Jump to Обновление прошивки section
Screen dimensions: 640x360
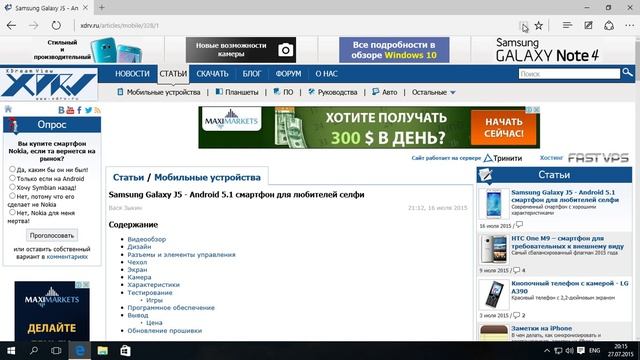(x=164, y=331)
